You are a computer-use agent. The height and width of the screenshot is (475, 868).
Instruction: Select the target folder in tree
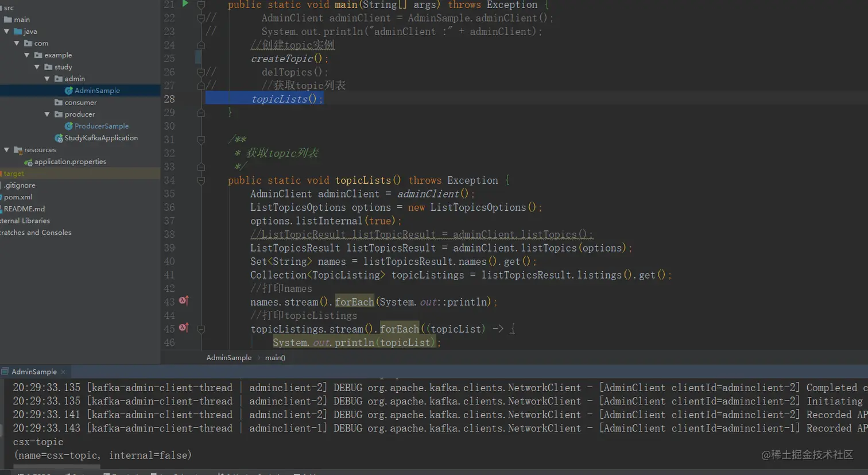tap(14, 173)
